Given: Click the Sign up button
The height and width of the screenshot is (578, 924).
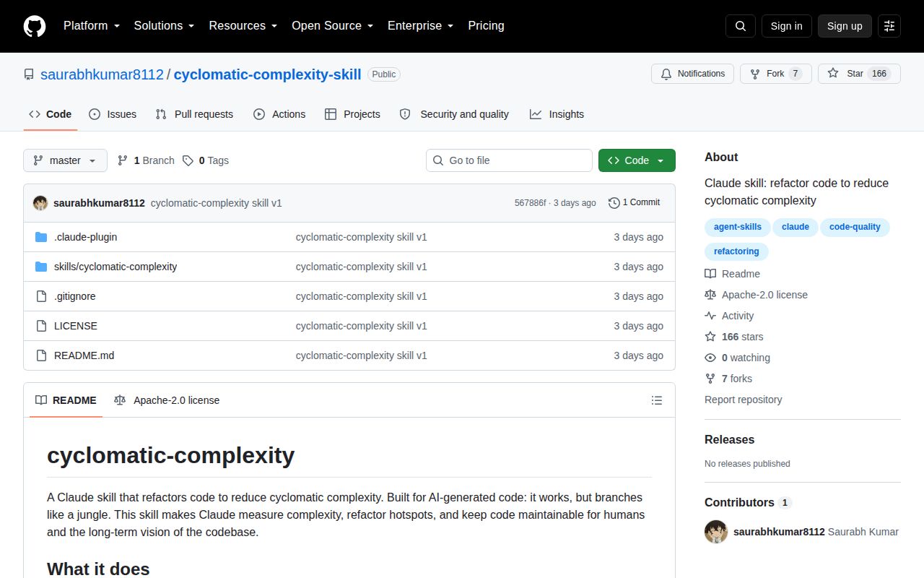Looking at the screenshot, I should [x=845, y=26].
